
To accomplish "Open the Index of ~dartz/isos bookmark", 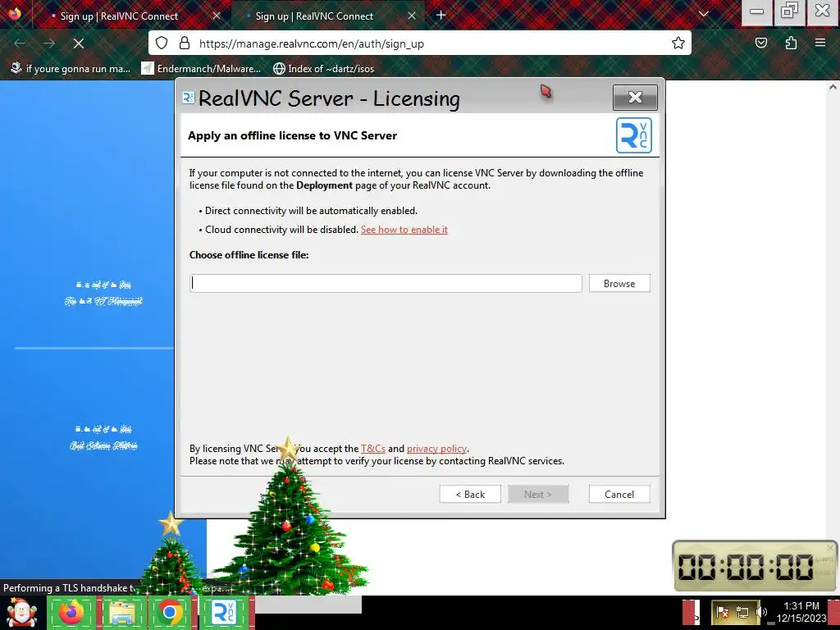I will point(323,69).
